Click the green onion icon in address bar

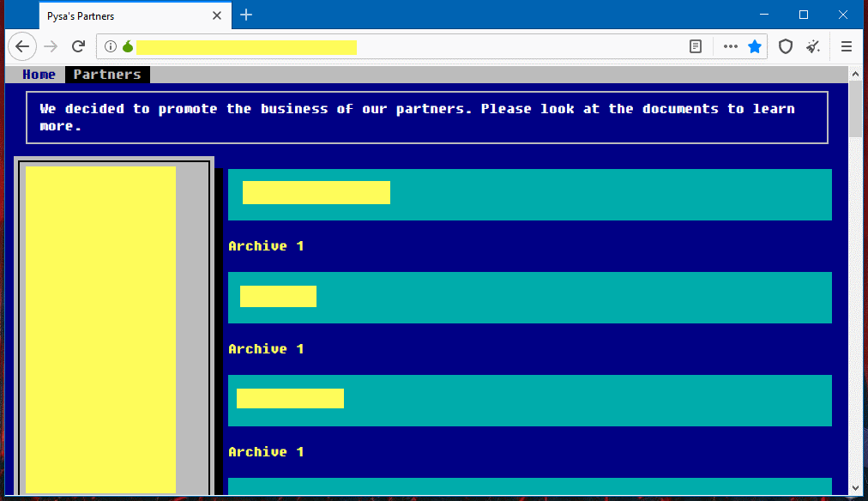click(128, 46)
